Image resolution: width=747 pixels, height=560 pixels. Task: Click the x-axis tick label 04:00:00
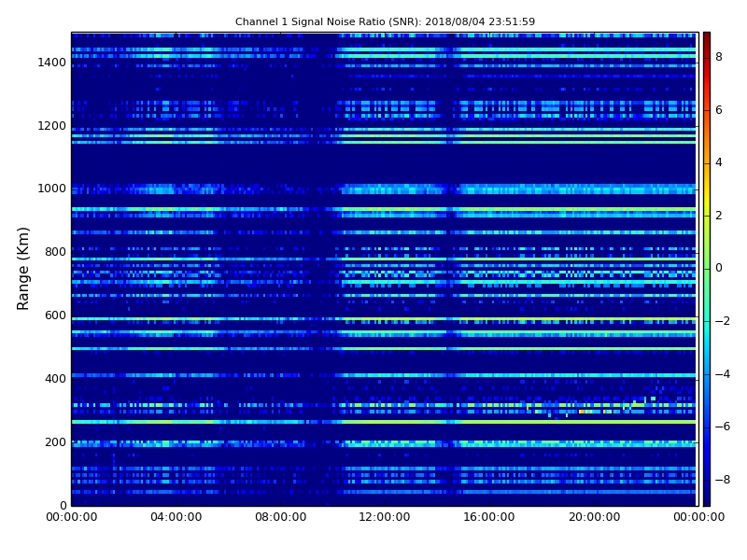tap(176, 517)
